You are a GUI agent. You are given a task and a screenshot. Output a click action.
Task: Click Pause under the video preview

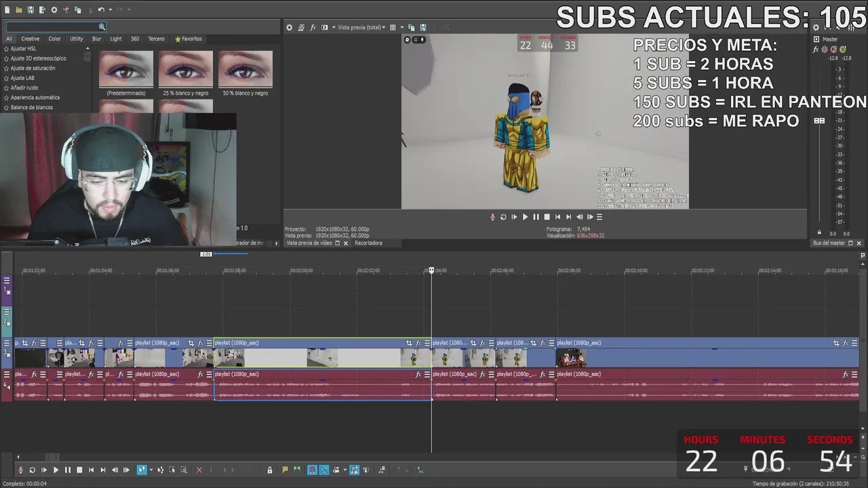[x=536, y=217]
